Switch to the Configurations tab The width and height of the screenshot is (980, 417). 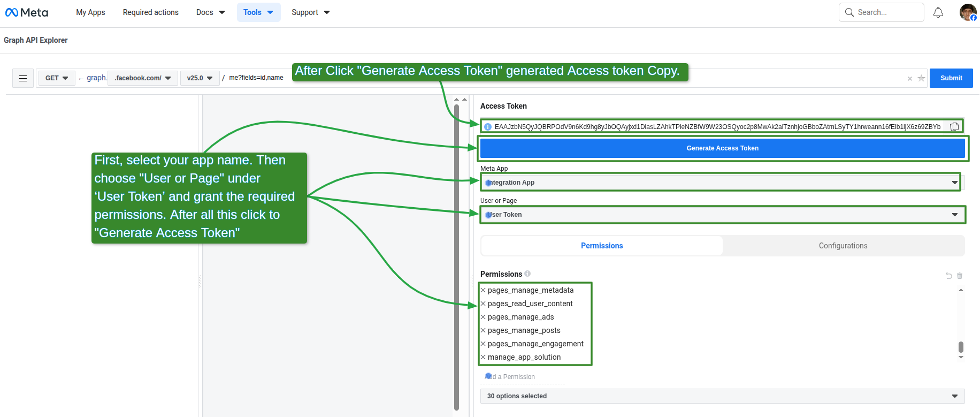point(843,246)
